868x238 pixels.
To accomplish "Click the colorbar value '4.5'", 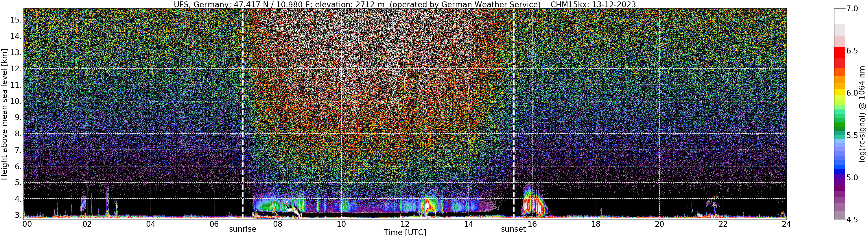I will [x=852, y=220].
